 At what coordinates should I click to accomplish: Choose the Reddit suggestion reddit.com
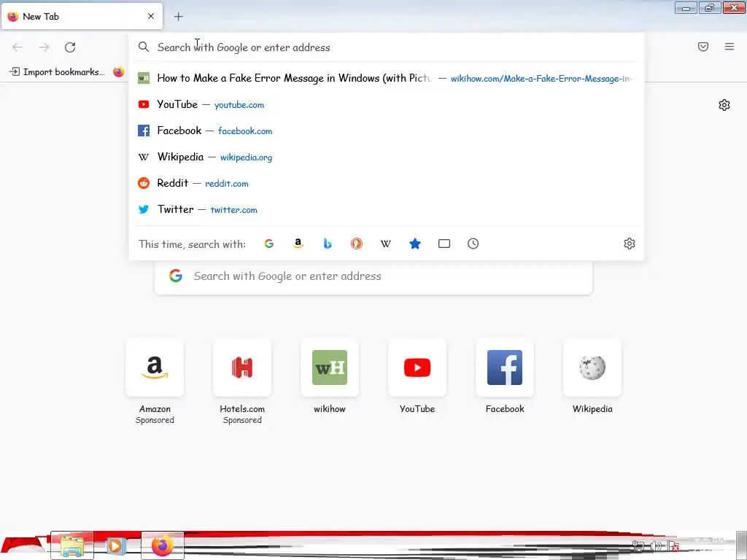pyautogui.click(x=387, y=183)
